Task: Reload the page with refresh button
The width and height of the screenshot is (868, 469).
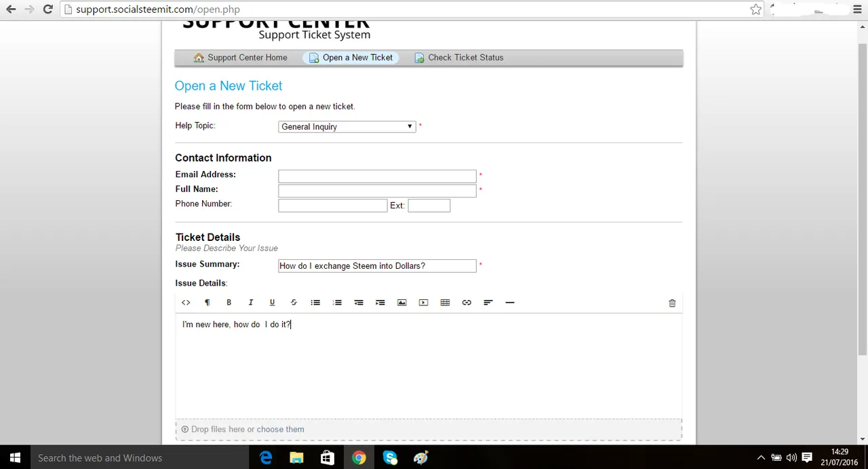Action: tap(47, 10)
